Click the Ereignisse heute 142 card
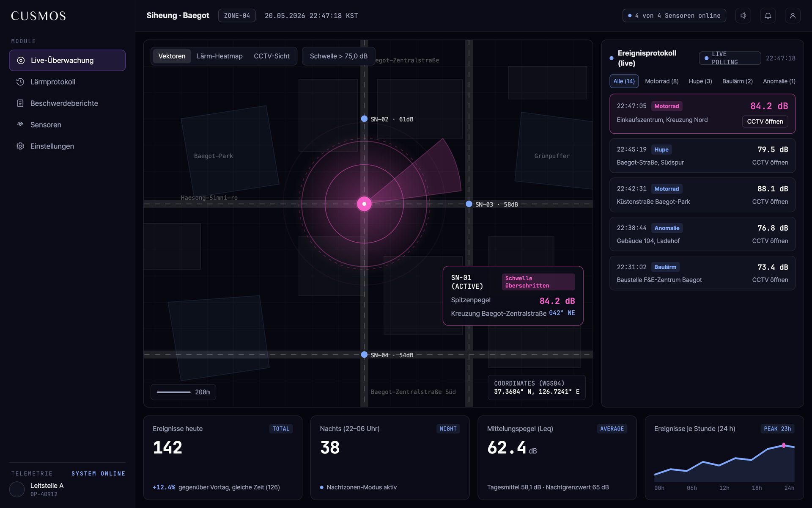812x508 pixels. [x=222, y=458]
